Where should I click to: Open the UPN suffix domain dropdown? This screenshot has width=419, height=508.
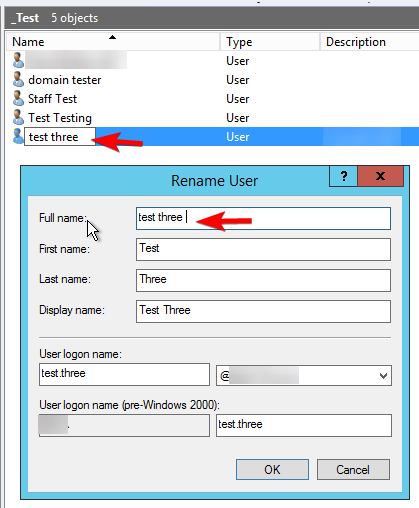[x=304, y=376]
